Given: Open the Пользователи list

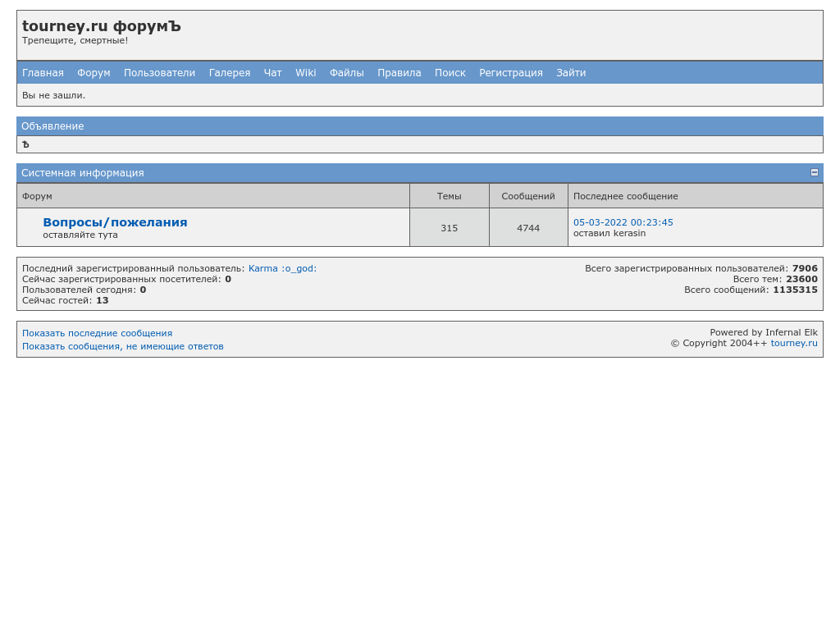Looking at the screenshot, I should pyautogui.click(x=159, y=73).
